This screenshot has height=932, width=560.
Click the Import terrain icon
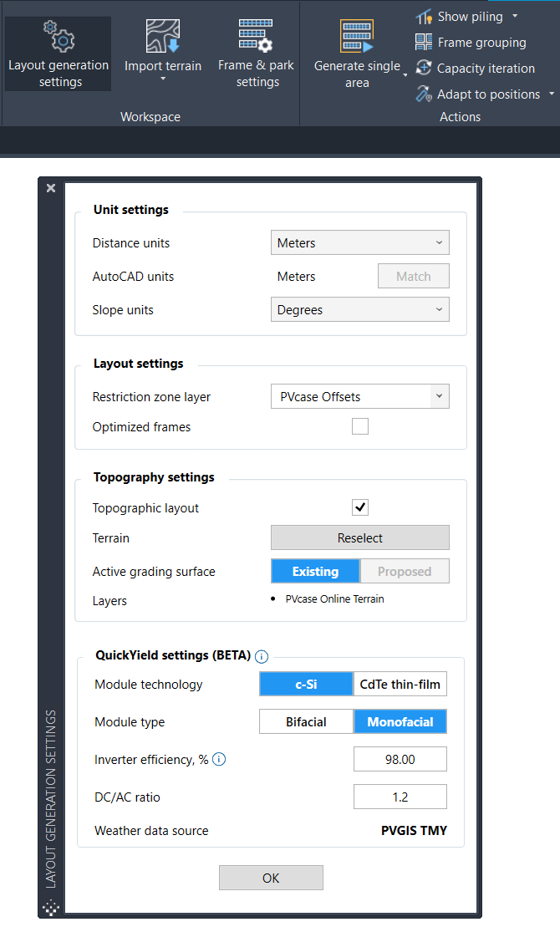pos(162,37)
